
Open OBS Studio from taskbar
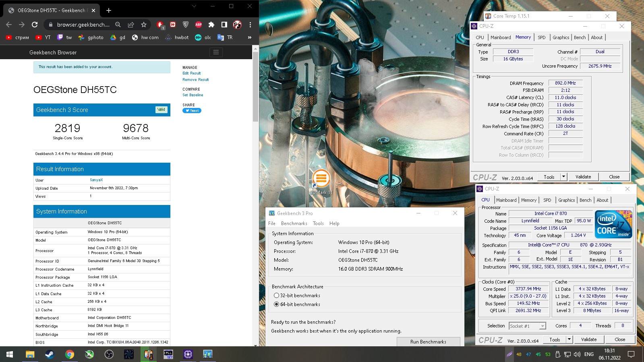tap(109, 354)
